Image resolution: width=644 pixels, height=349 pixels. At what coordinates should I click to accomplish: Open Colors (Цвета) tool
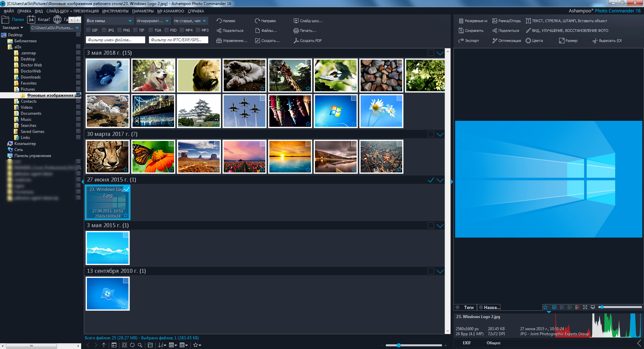(x=534, y=41)
